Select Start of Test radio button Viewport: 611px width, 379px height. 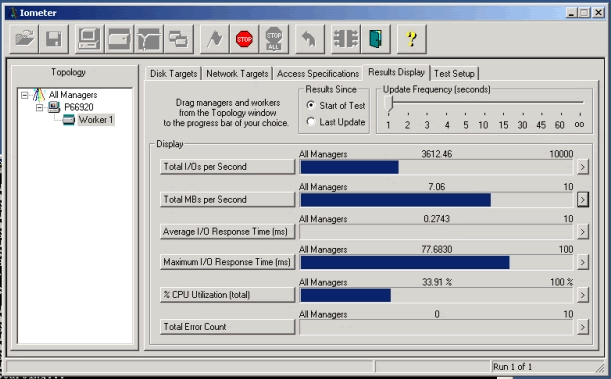click(311, 105)
